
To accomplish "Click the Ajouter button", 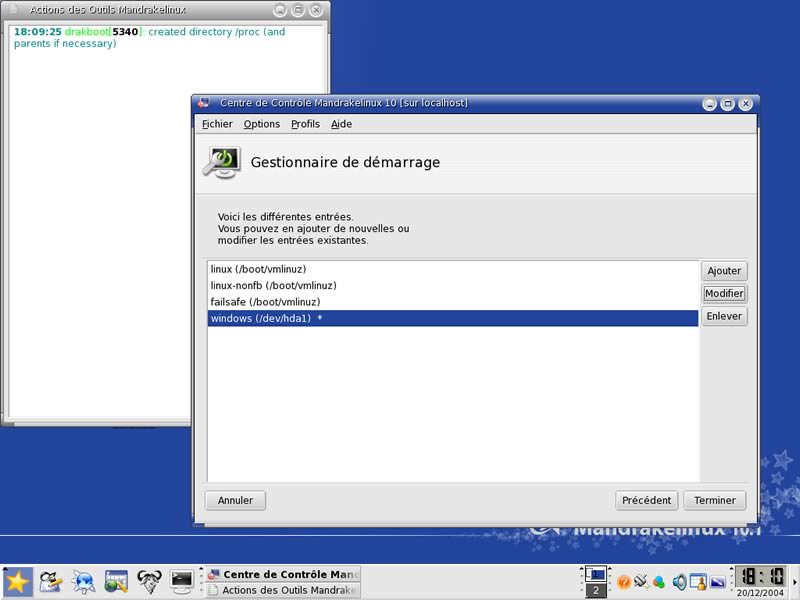I will 724,271.
